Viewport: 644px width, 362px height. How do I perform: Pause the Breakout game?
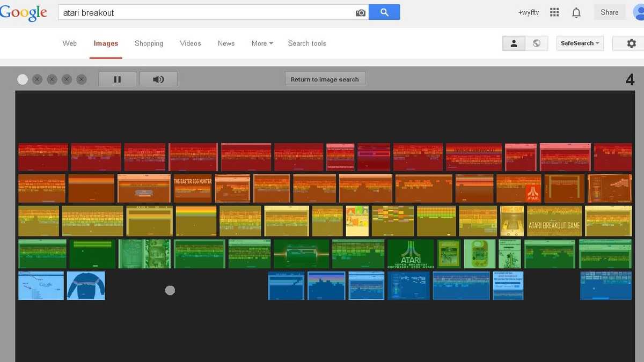click(117, 78)
